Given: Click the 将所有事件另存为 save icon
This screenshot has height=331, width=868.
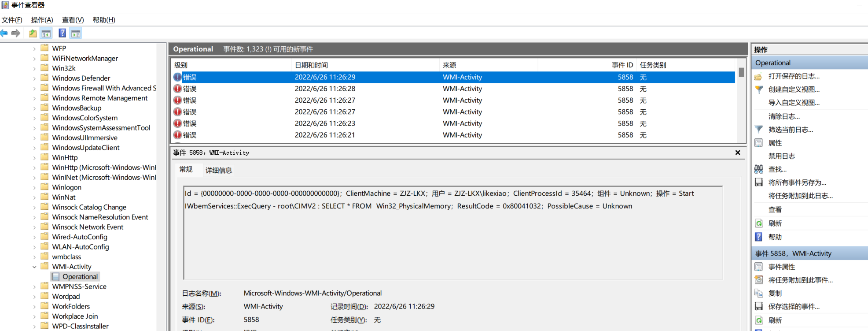Looking at the screenshot, I should (x=758, y=182).
